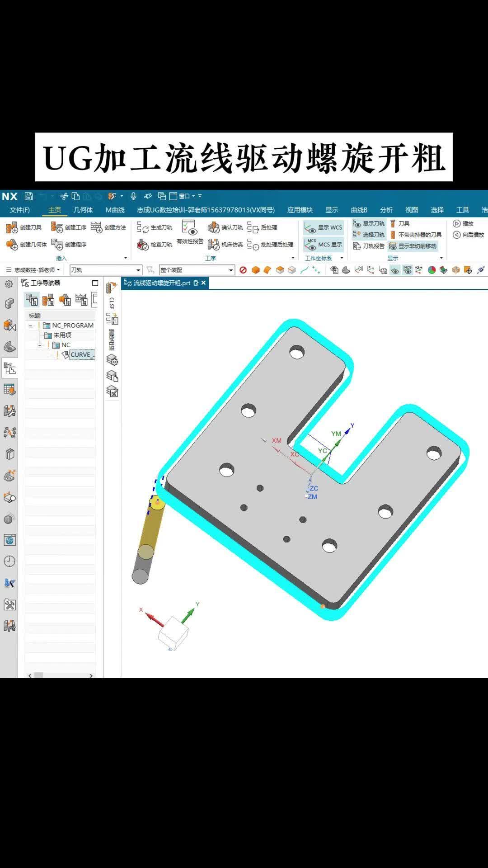Click the Create Geometry (创建几何体) icon

(12, 245)
